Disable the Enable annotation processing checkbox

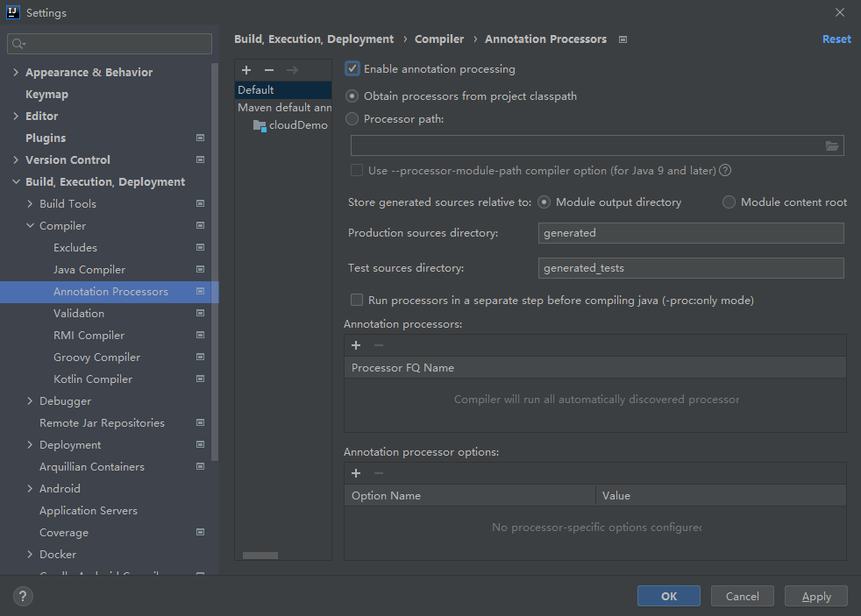coord(352,69)
